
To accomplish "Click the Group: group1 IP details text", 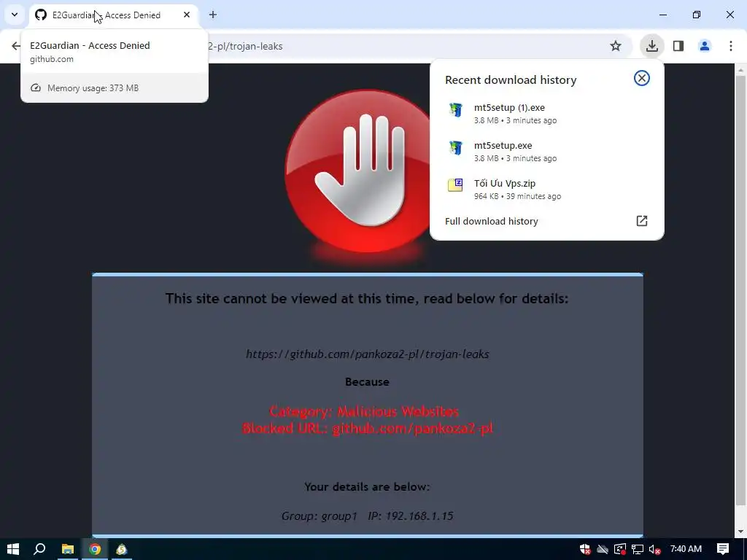I will tap(367, 516).
